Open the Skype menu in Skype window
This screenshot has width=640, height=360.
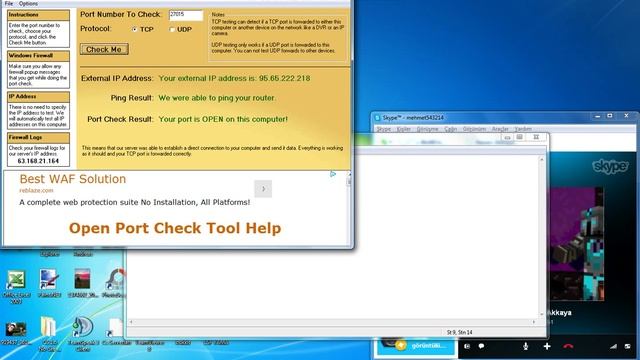[x=383, y=129]
